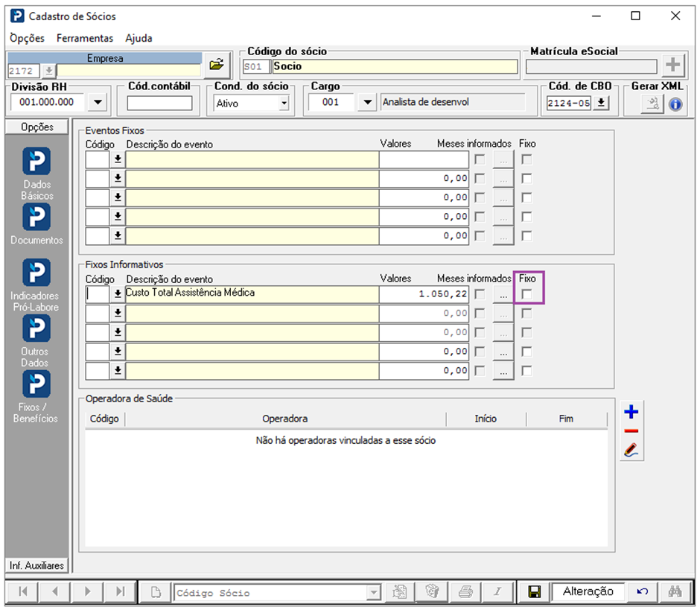The image size is (700, 610).
Task: Click the save floppy disk icon
Action: point(534,592)
